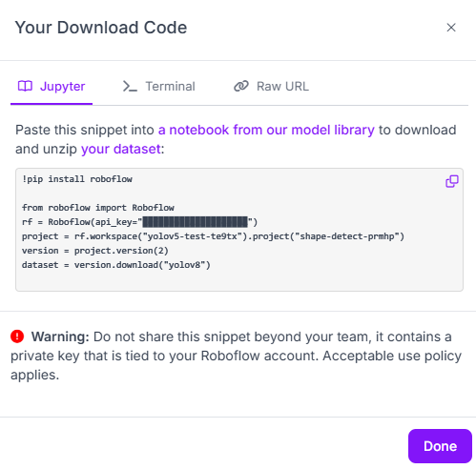Close the Your Download Code dialog
Image resolution: width=476 pixels, height=469 pixels.
coord(451,28)
